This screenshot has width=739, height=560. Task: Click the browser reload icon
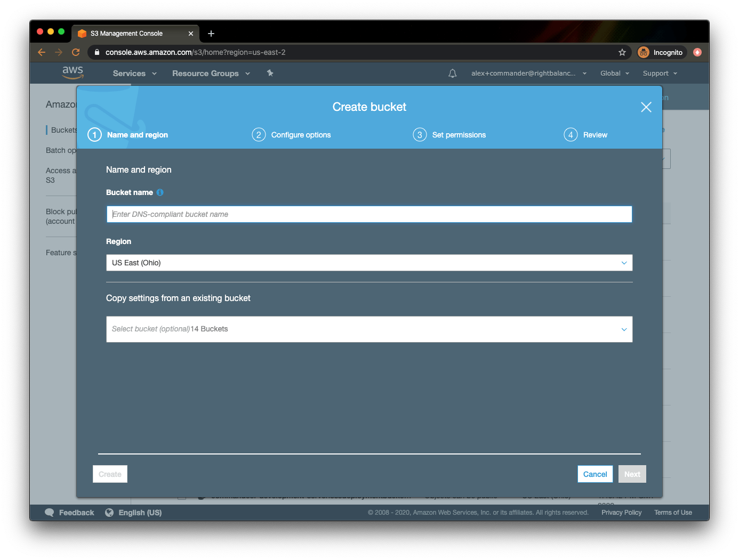76,52
